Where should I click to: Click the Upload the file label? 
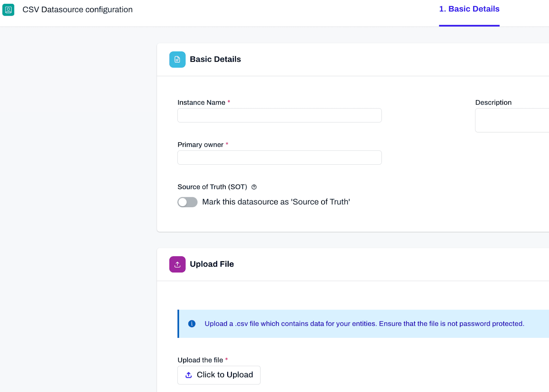200,360
